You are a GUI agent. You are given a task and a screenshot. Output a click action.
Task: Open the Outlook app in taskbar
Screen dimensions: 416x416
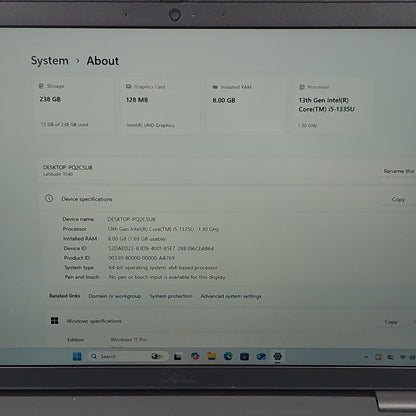pos(261,357)
